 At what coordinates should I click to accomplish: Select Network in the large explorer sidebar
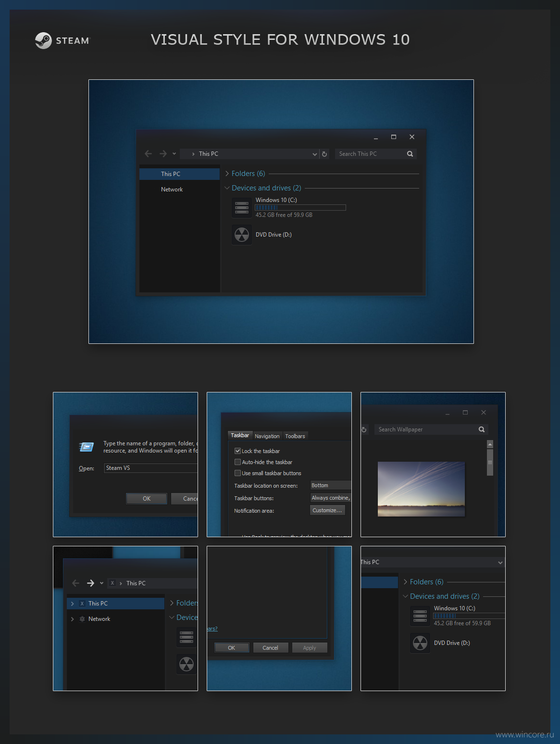click(179, 189)
